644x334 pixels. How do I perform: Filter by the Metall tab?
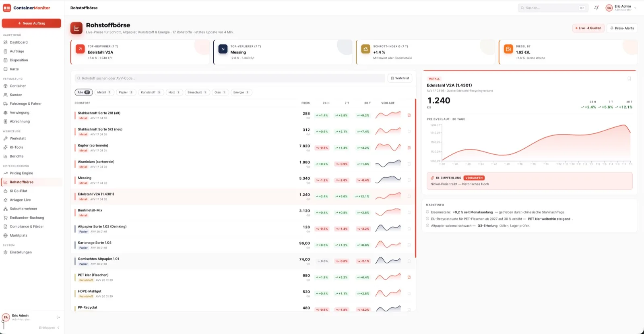pyautogui.click(x=104, y=92)
